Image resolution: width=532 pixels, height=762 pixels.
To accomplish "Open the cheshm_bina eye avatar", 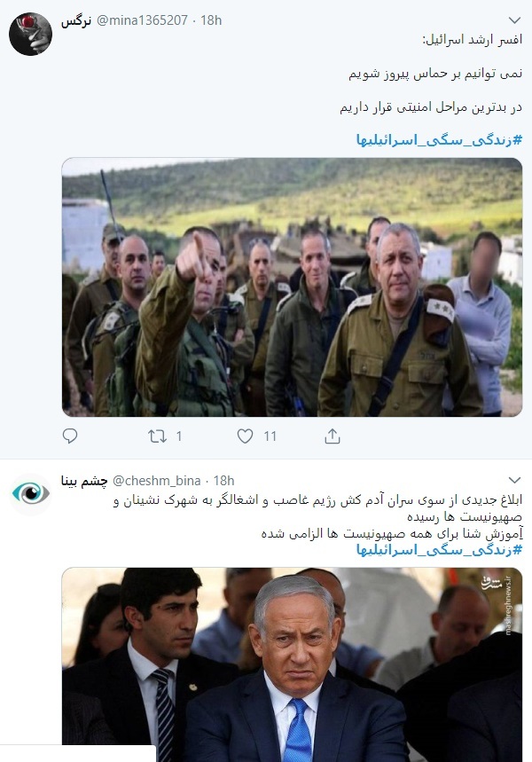I will tap(31, 494).
